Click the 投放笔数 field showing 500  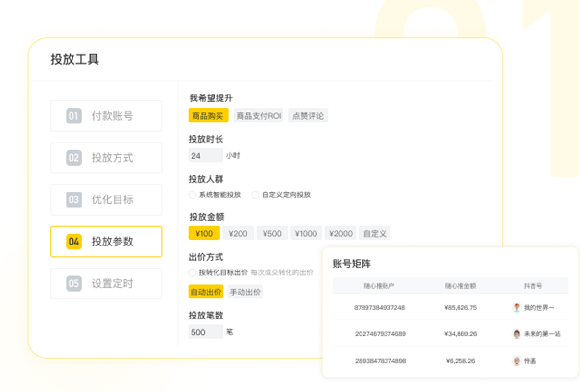point(206,332)
